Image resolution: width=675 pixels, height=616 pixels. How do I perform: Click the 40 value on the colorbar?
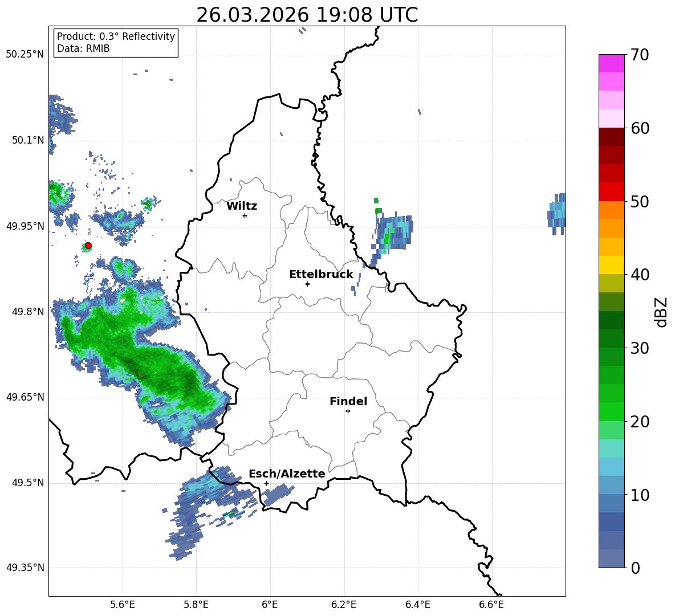click(x=640, y=275)
